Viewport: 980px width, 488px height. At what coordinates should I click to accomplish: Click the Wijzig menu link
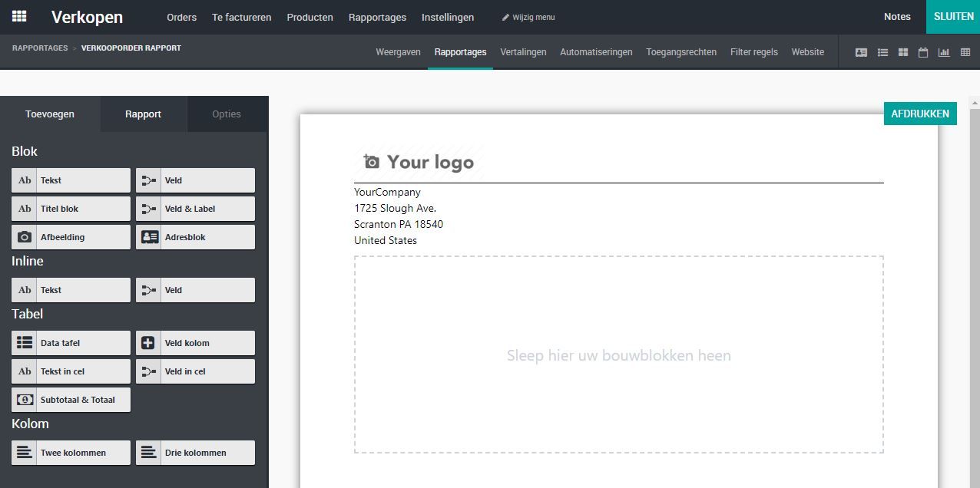point(528,17)
